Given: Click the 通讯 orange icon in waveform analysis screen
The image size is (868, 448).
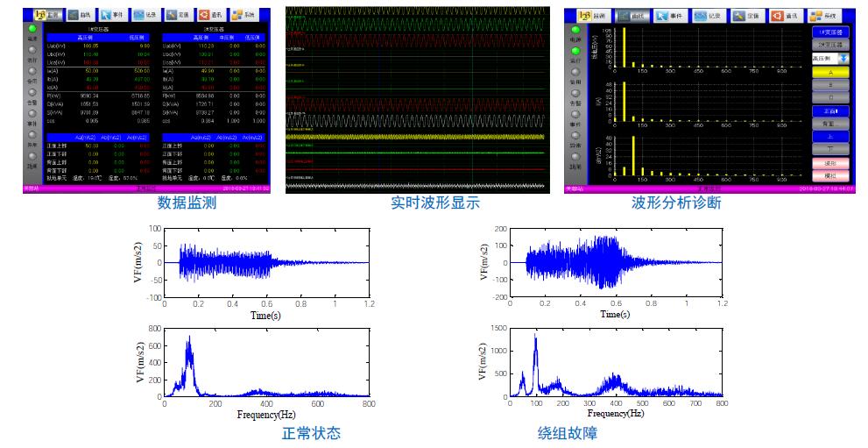Looking at the screenshot, I should pos(782,16).
